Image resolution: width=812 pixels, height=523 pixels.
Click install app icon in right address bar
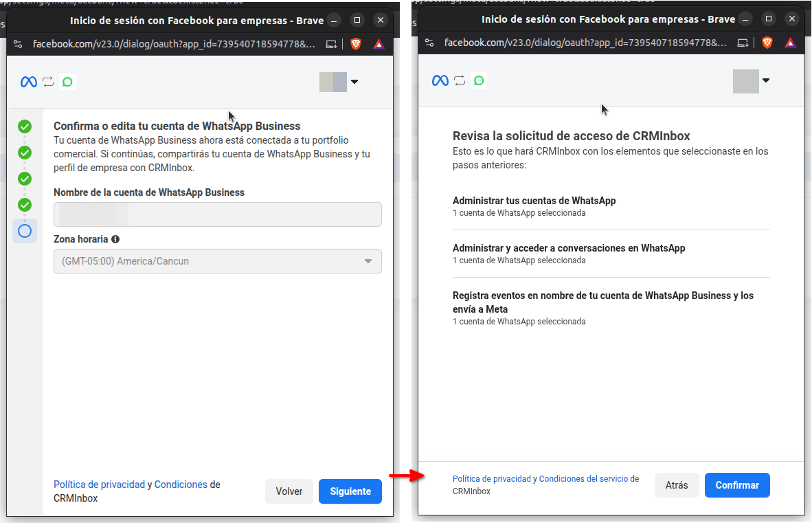coord(743,43)
